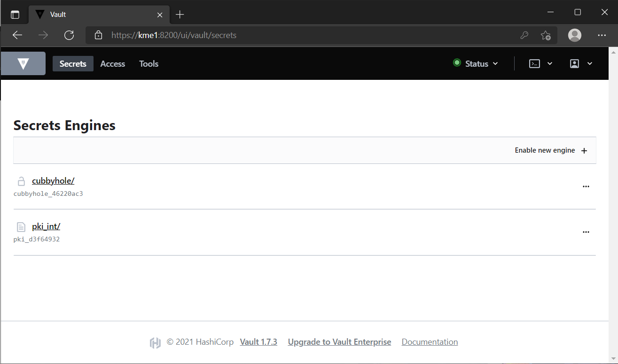This screenshot has width=618, height=364.
Task: Select the Vault browser tab
Action: 99,15
